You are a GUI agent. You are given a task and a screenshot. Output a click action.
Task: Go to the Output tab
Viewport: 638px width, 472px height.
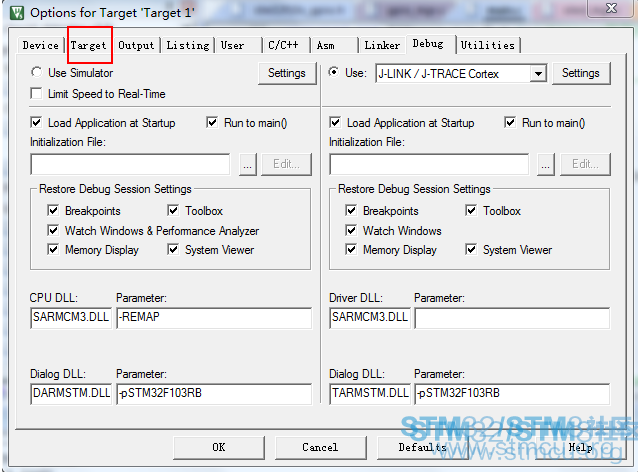(136, 45)
